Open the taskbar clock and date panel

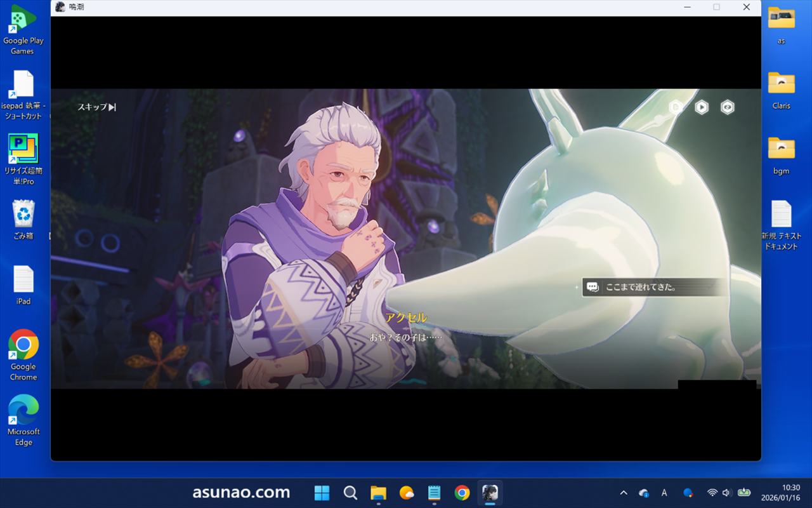(790, 493)
